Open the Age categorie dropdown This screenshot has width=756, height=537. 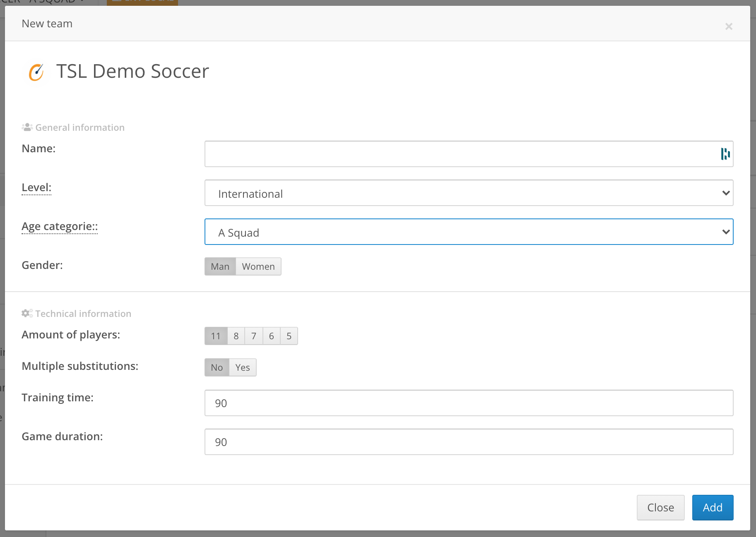pos(468,232)
